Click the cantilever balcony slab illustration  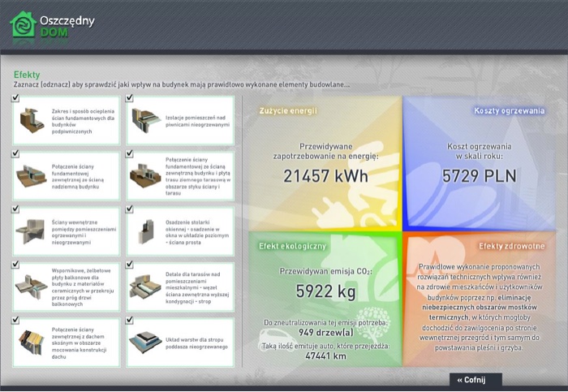[32, 287]
